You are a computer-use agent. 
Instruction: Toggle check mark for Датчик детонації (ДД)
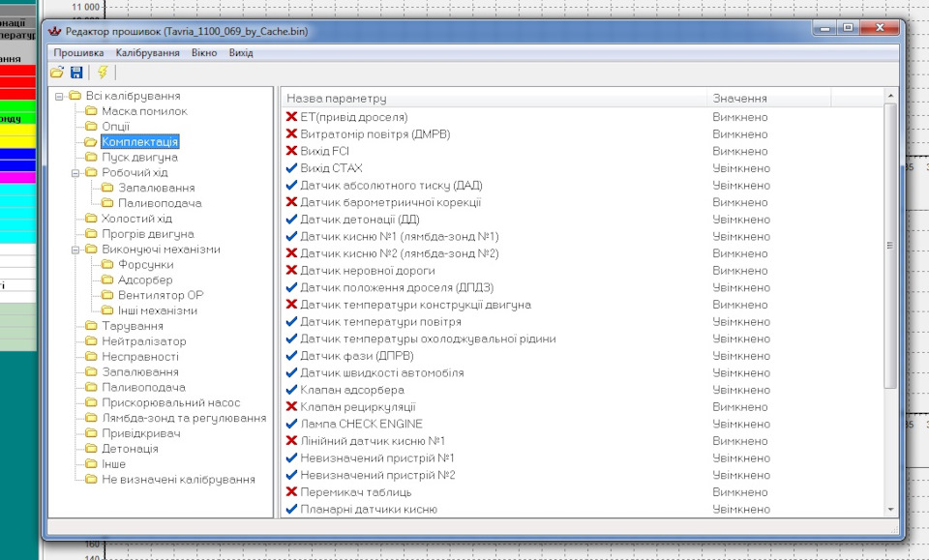[291, 219]
